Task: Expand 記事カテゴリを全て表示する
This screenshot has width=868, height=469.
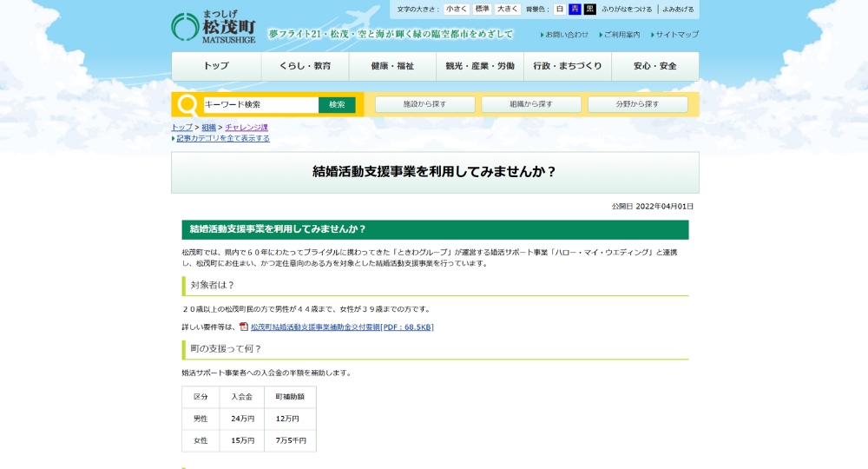Action: [223, 138]
